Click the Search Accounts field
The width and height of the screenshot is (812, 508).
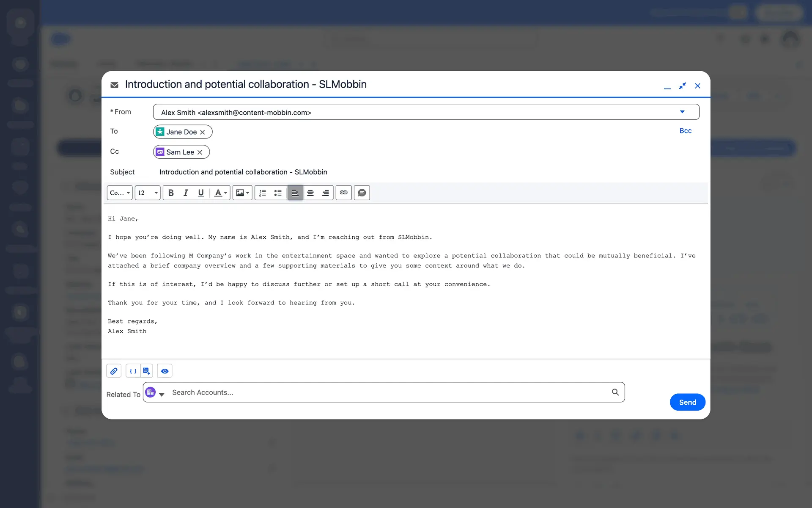(x=389, y=392)
